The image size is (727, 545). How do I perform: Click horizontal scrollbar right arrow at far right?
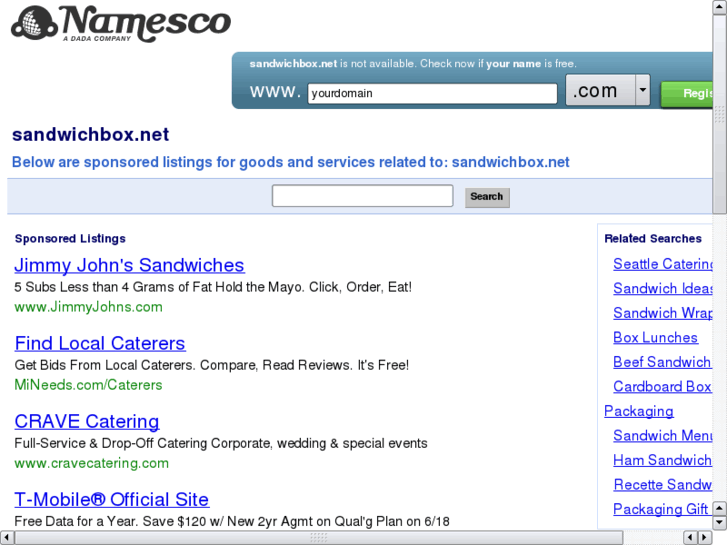tap(705, 538)
